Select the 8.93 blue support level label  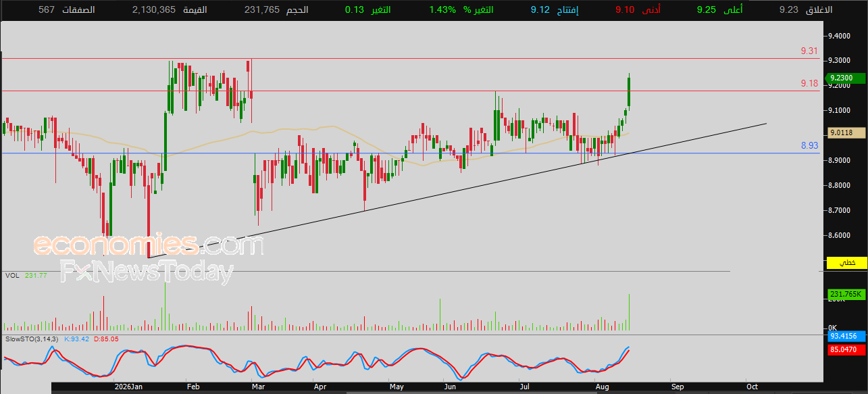click(809, 145)
